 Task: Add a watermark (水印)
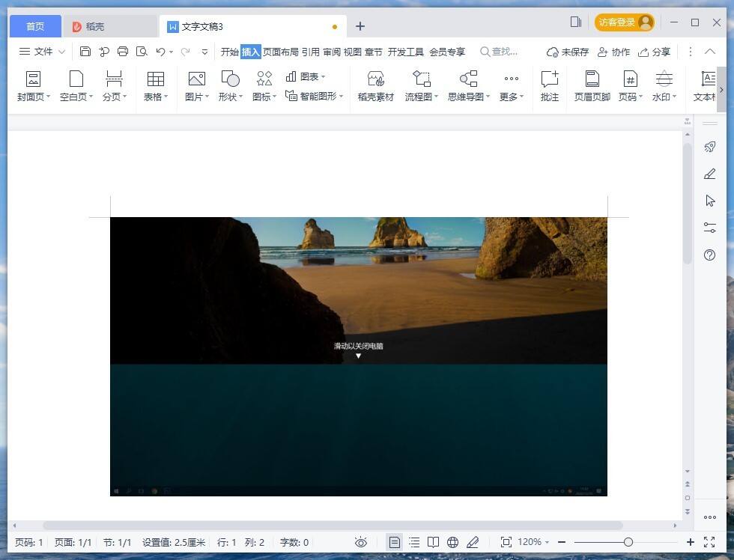click(664, 86)
